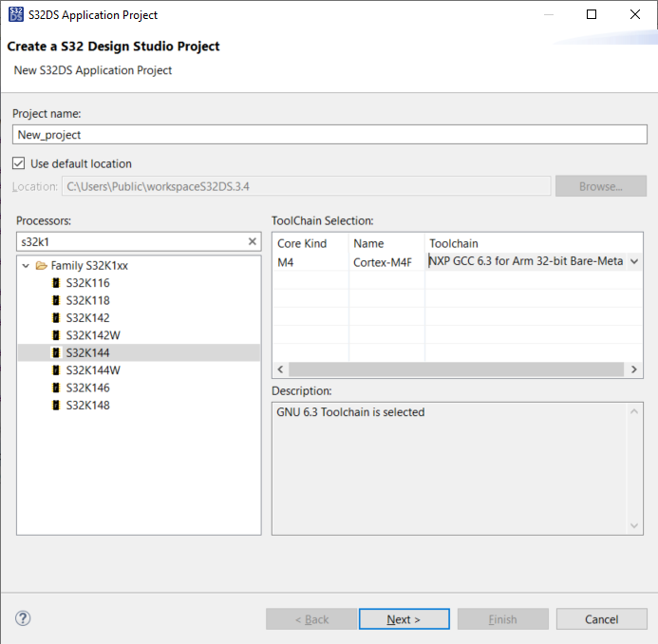Click the S32K148 chip icon
This screenshot has height=644, width=658.
(x=57, y=406)
